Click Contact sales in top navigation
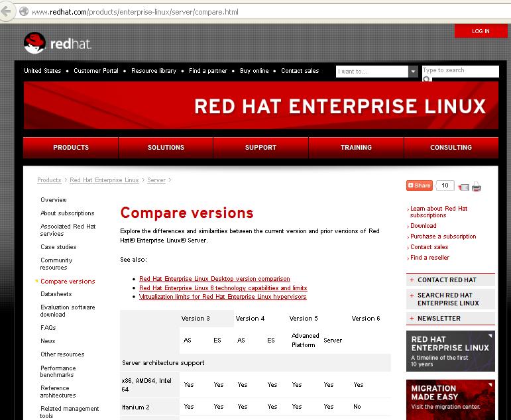This screenshot has height=420, width=511. click(300, 71)
